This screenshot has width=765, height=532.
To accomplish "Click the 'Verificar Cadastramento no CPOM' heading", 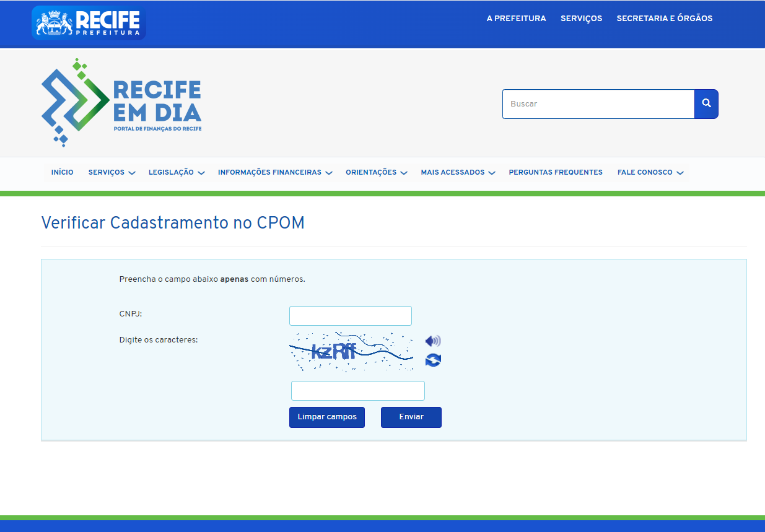I will 173,223.
